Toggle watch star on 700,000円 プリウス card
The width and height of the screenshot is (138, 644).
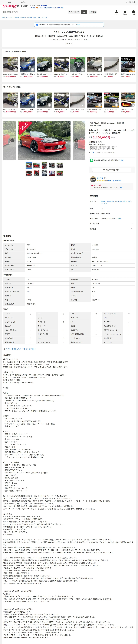49,105
